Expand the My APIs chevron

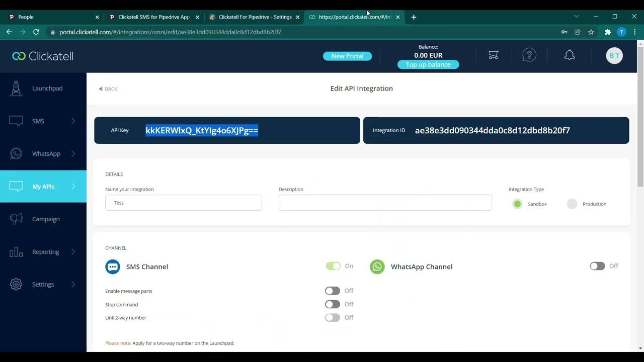(73, 187)
